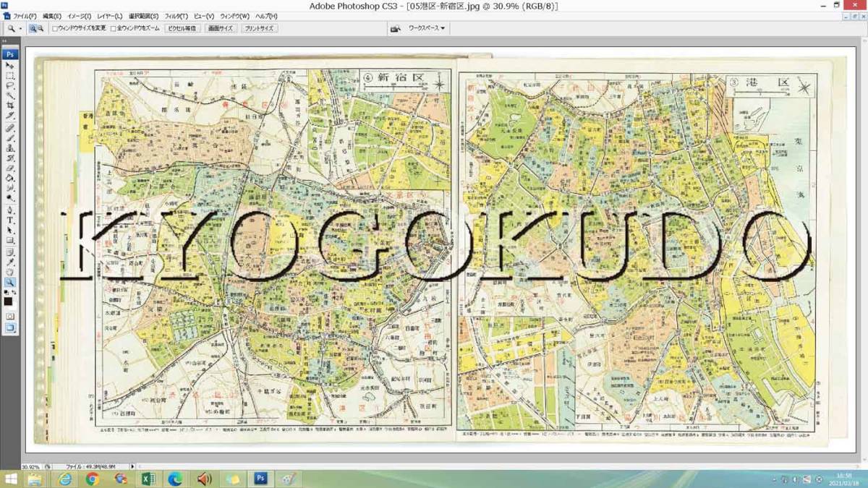868x488 pixels.
Task: Open the Edit (編集) menu
Action: click(52, 16)
